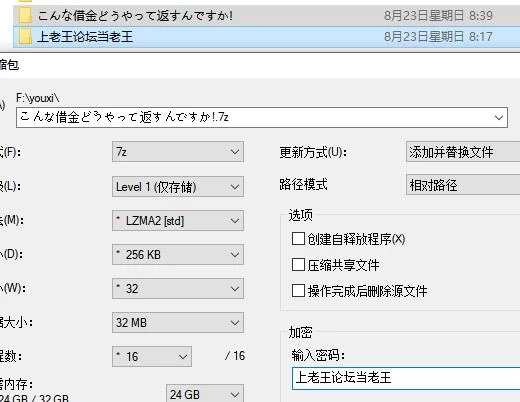The height and width of the screenshot is (402, 520).
Task: Open the 添加并替换文件 update mode dropdown
Action: click(x=463, y=152)
